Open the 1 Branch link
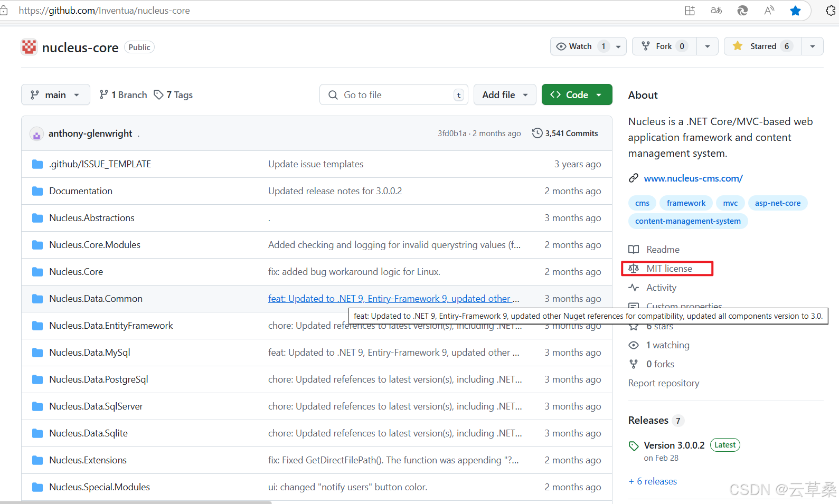This screenshot has height=504, width=839. (124, 95)
